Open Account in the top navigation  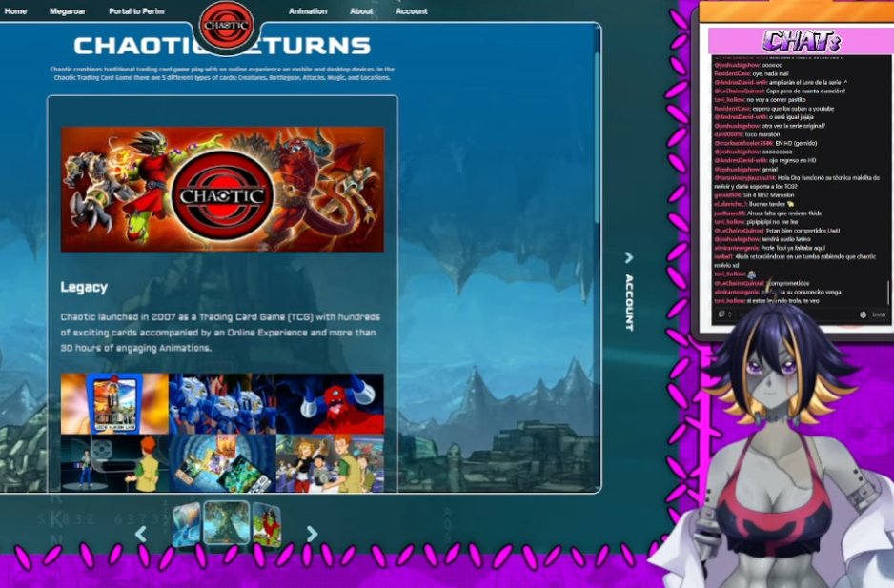point(411,10)
